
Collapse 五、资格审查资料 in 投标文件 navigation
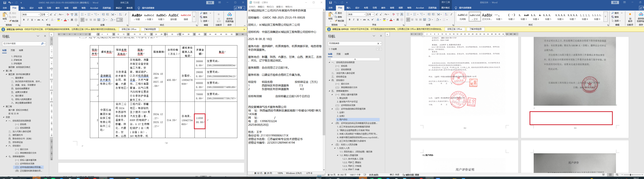coord(329,91)
